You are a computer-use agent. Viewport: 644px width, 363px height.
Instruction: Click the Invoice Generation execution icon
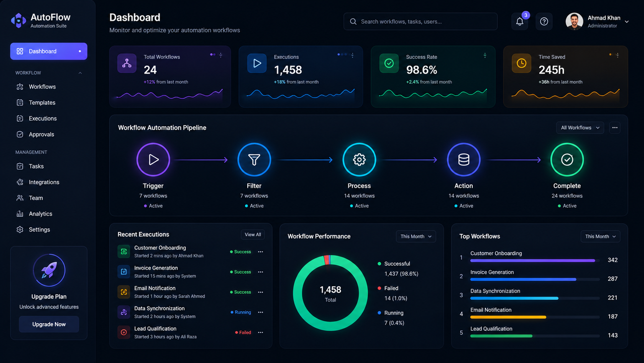123,272
